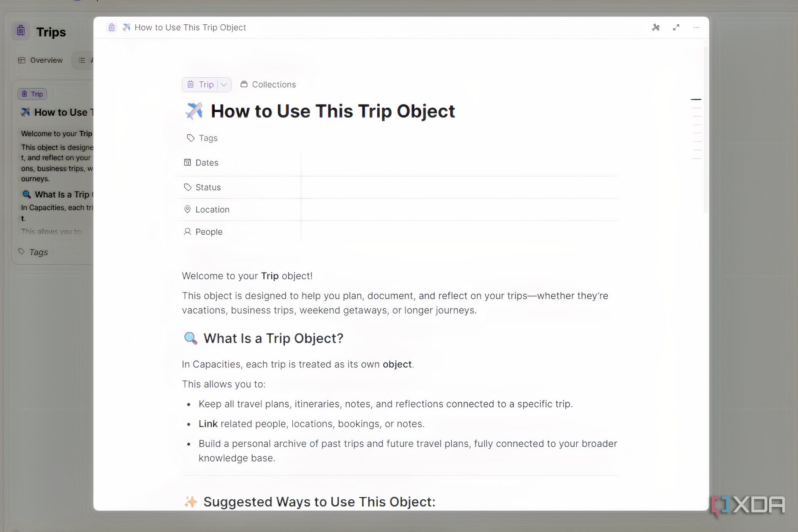Click the Tags label icon under the title
This screenshot has height=532, width=798.
click(x=191, y=138)
